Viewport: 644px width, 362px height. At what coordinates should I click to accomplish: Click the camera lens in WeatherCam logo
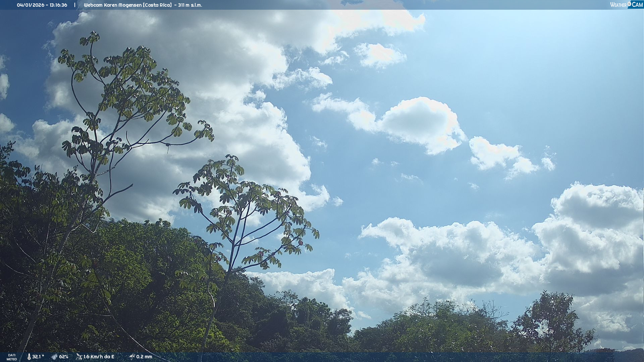click(x=629, y=4)
